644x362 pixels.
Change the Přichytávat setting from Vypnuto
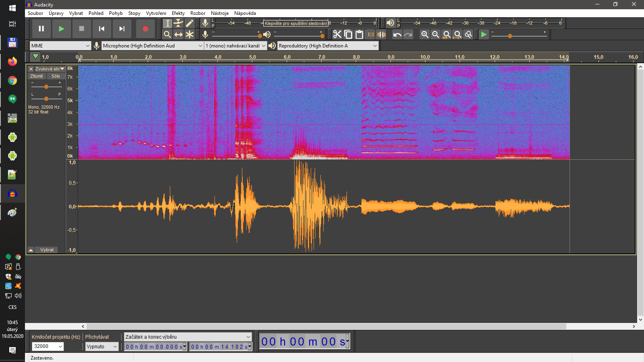[101, 346]
